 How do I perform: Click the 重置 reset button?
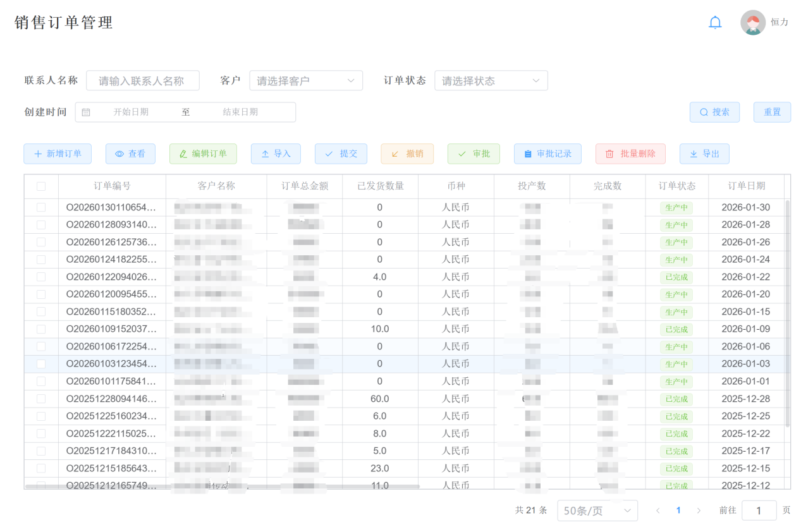(772, 112)
